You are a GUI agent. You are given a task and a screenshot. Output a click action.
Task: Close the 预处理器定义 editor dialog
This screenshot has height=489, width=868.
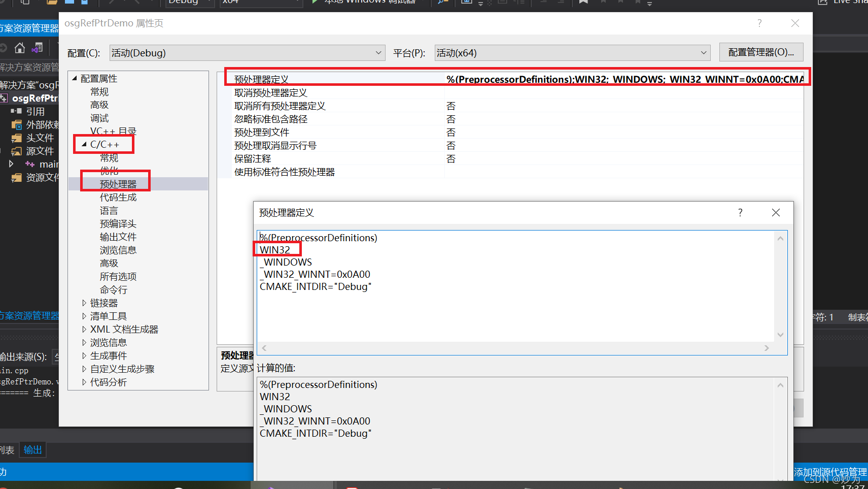(x=776, y=212)
